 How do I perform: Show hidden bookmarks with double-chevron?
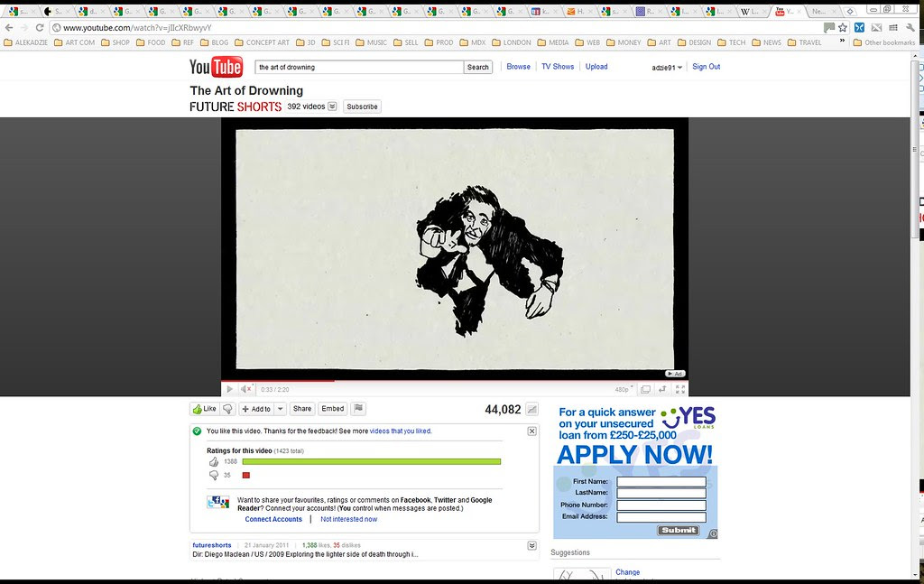(x=842, y=42)
